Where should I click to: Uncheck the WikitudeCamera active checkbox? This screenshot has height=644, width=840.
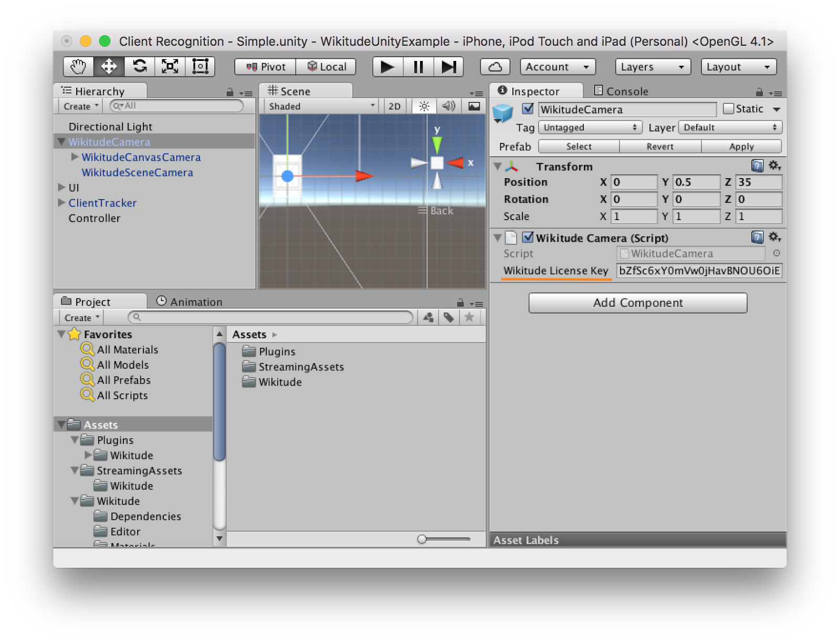point(528,109)
